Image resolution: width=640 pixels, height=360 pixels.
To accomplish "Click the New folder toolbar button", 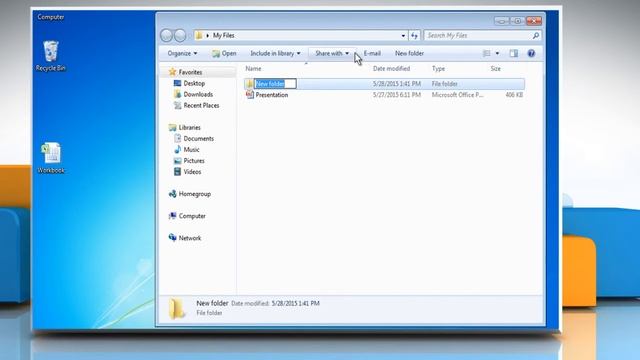I will [409, 53].
